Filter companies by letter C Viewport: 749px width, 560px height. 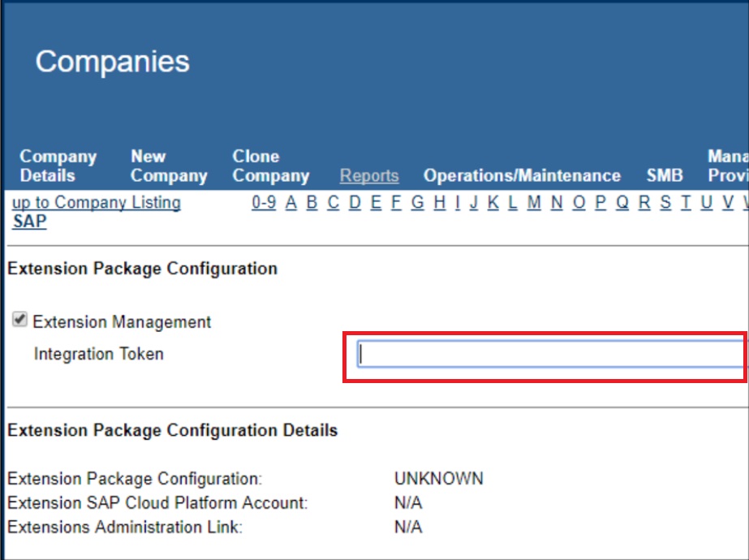(333, 203)
